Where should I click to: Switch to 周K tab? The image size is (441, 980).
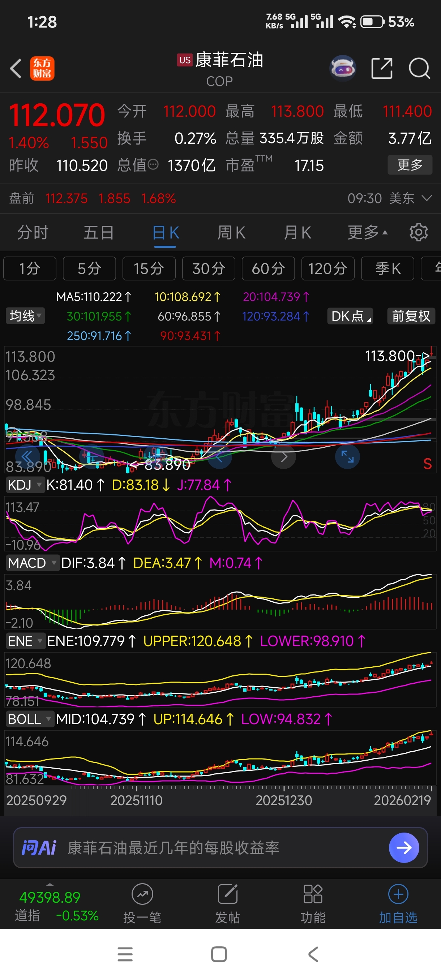click(231, 232)
